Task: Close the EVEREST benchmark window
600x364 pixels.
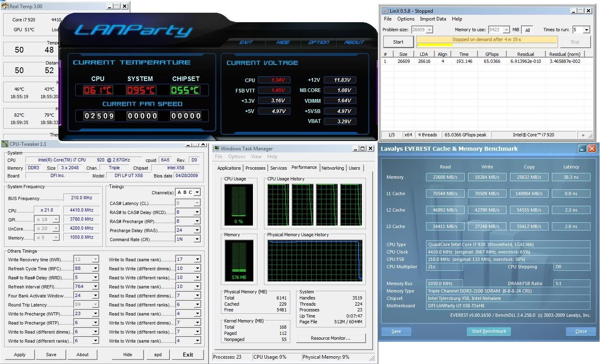Action: click(592, 149)
